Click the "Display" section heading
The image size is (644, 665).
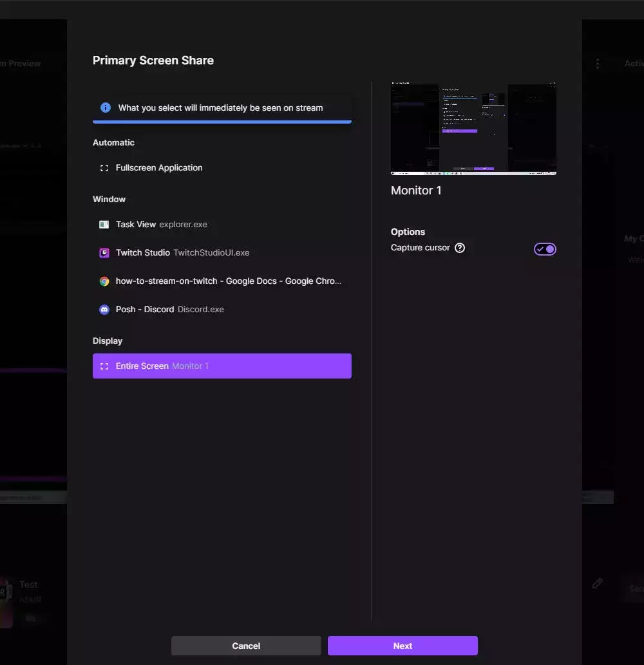108,341
